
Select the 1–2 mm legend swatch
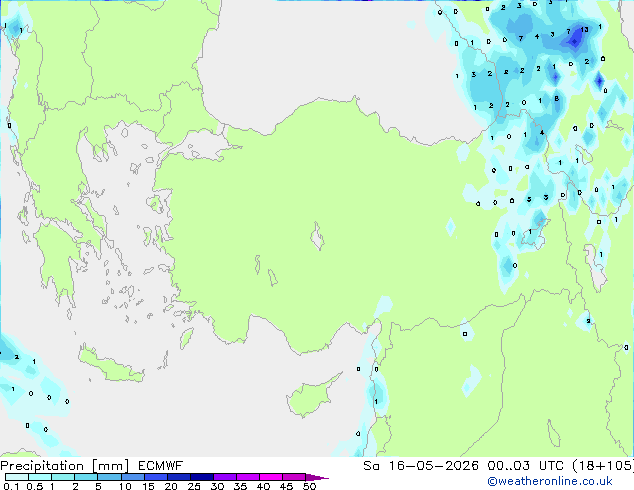click(63, 477)
